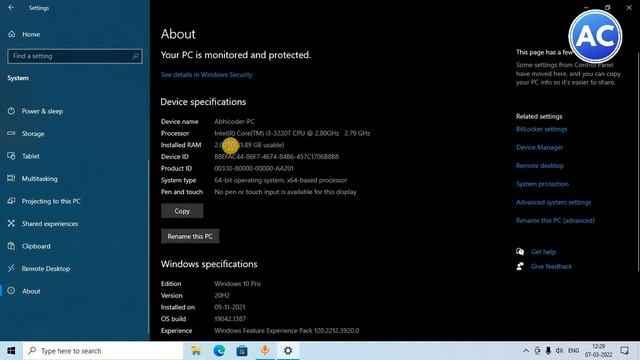Click the orange recorder app in taskbar

[265, 351]
